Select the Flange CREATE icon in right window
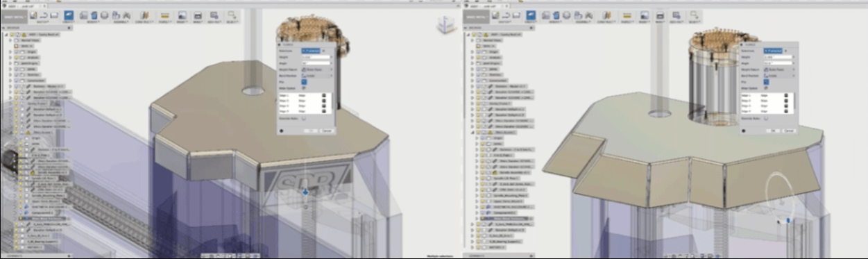Screen dimensions: 868x259 (531, 15)
